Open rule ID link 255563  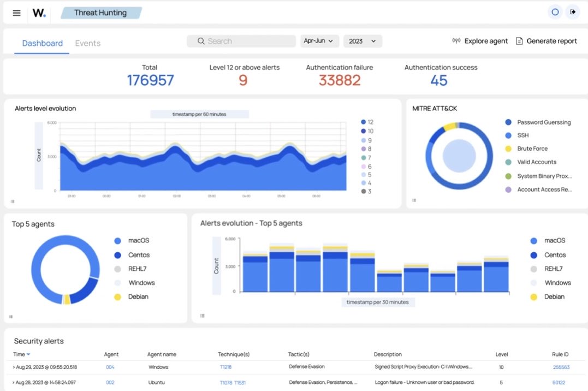pyautogui.click(x=561, y=368)
